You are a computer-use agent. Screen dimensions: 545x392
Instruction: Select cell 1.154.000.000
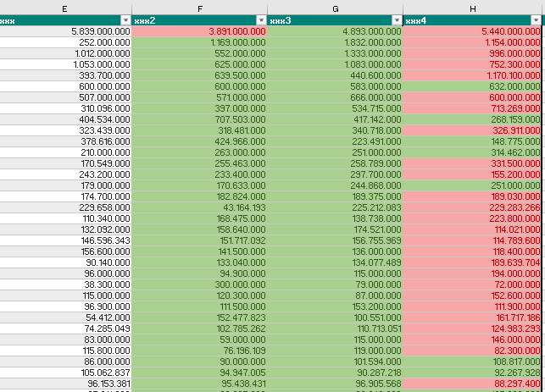472,42
